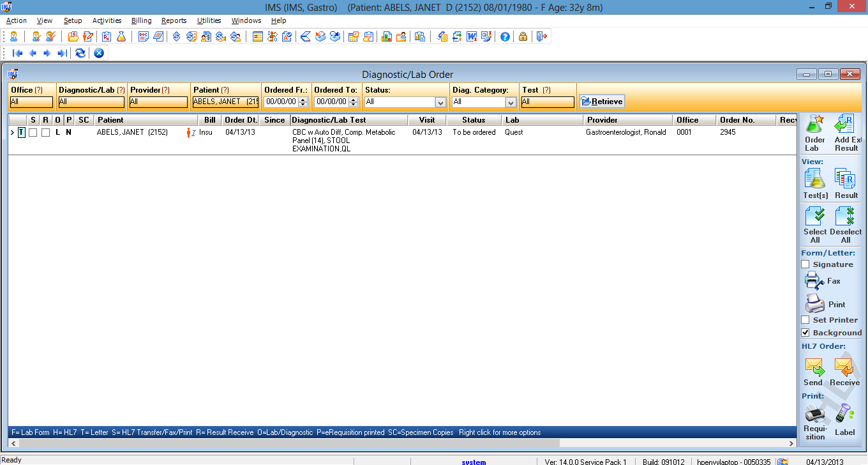Open the Action menu
Viewport: 868px width, 465px height.
tap(17, 20)
